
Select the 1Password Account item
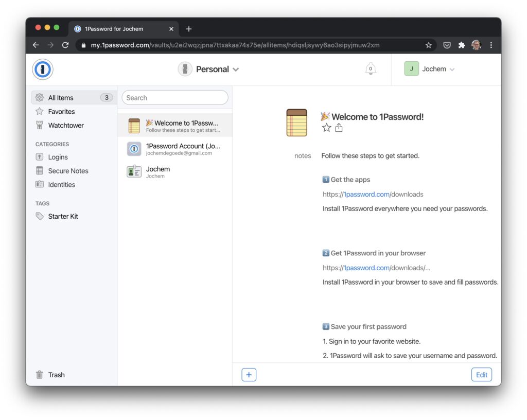(175, 149)
